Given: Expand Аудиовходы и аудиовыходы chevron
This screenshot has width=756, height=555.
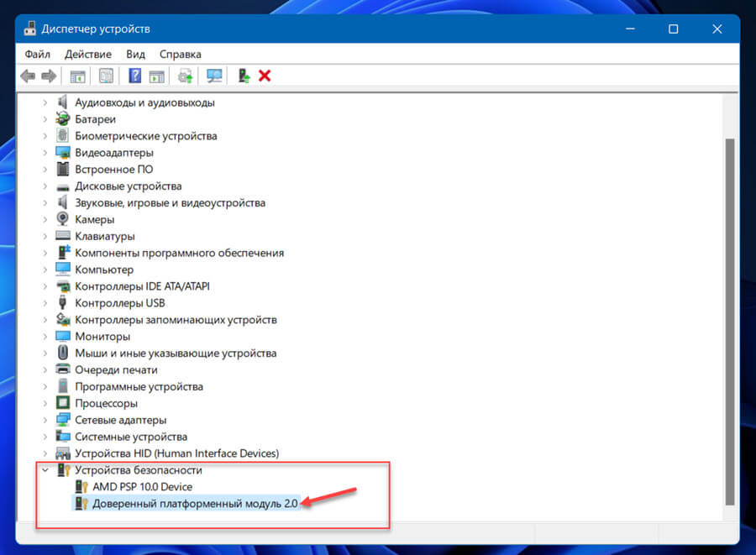Looking at the screenshot, I should [45, 102].
